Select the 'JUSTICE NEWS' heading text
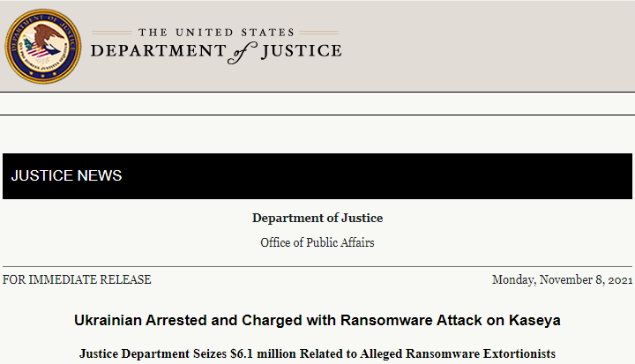The image size is (635, 364). tap(66, 175)
